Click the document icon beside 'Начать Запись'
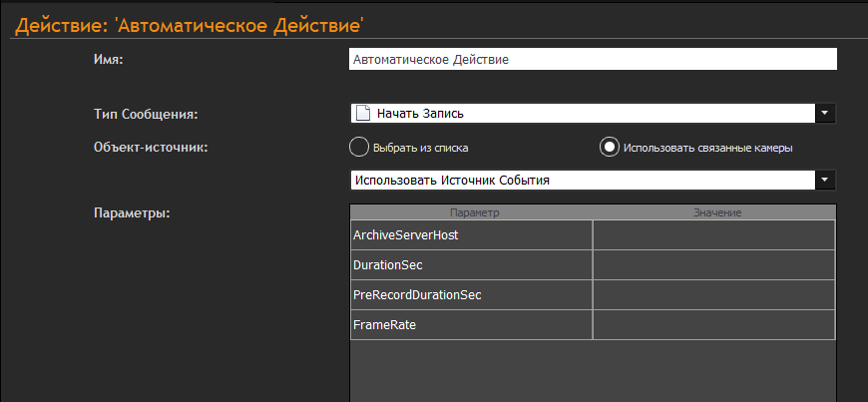Screen dimensions: 868x402 (x=362, y=114)
